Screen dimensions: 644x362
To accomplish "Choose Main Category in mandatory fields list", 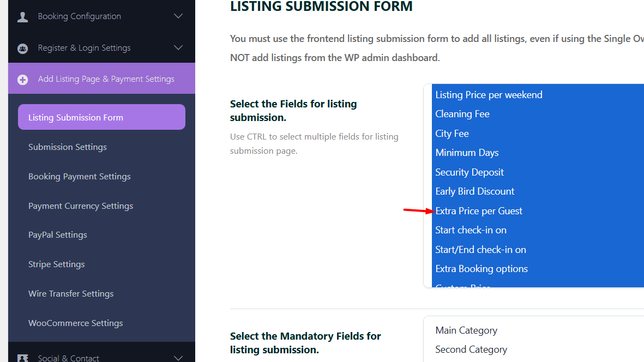I will [x=466, y=330].
